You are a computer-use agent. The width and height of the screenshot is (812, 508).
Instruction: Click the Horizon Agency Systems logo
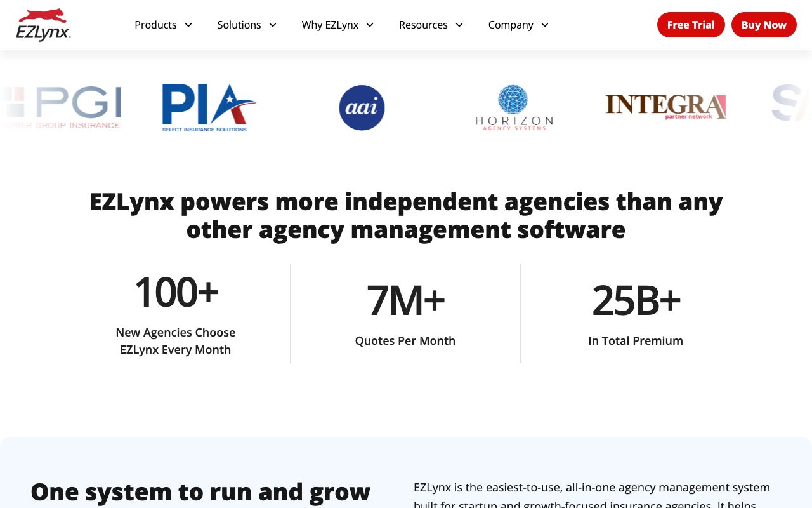[514, 108]
